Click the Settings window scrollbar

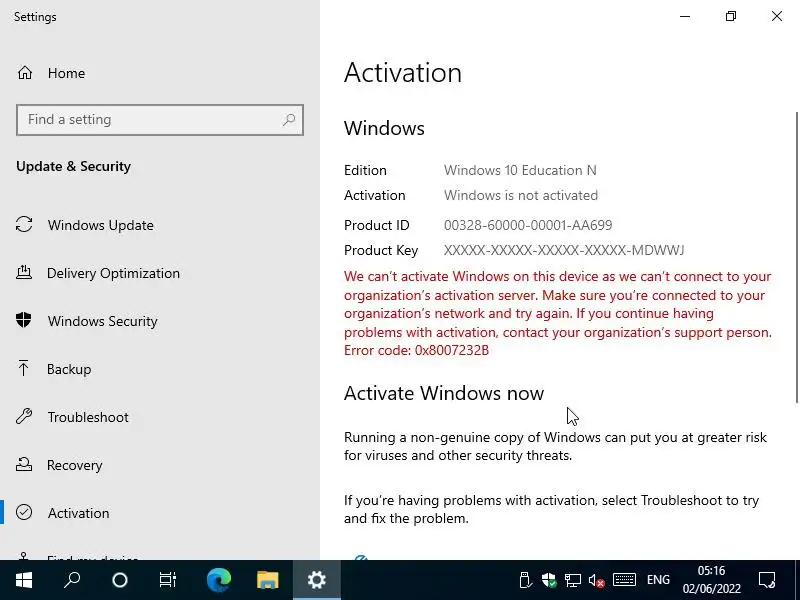click(x=797, y=258)
